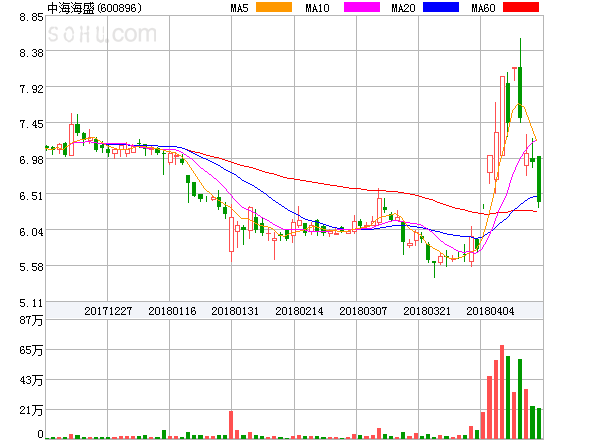Click the 20180321 date label

coord(427,311)
